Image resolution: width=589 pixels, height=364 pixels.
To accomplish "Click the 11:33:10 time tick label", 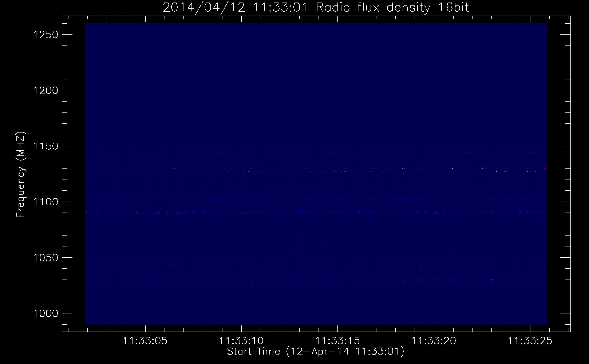I will coord(241,341).
